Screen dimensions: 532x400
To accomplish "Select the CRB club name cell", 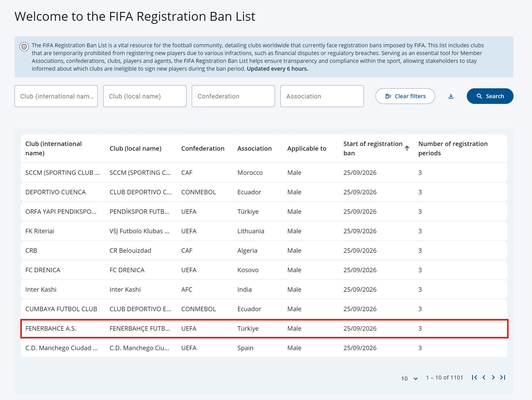I will [x=31, y=250].
